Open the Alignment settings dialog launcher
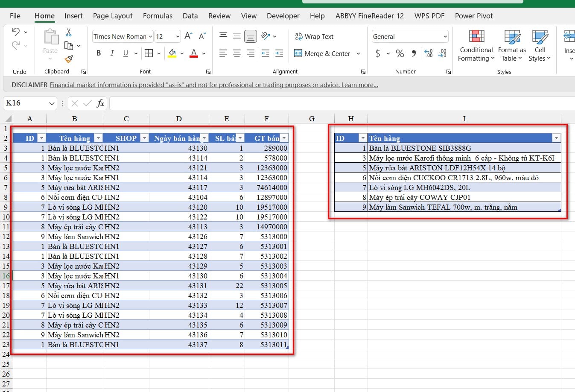This screenshot has height=392, width=575. (x=363, y=72)
